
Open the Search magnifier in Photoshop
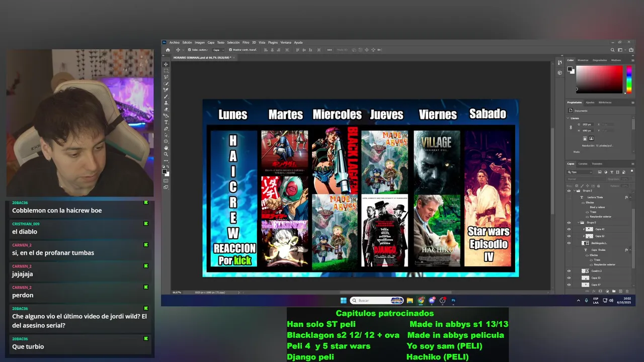click(x=612, y=50)
